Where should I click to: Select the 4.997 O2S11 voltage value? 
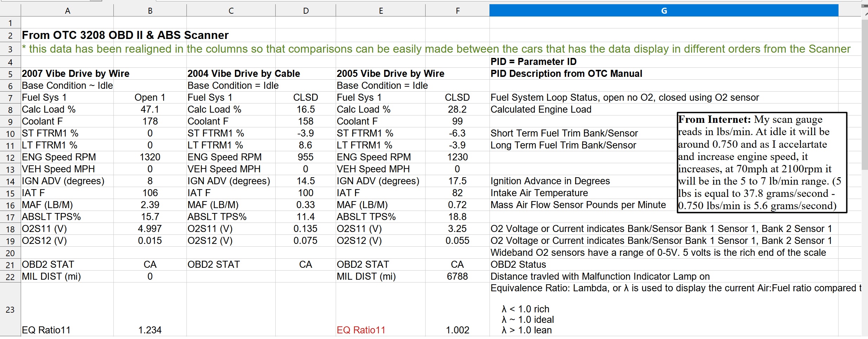coord(150,229)
